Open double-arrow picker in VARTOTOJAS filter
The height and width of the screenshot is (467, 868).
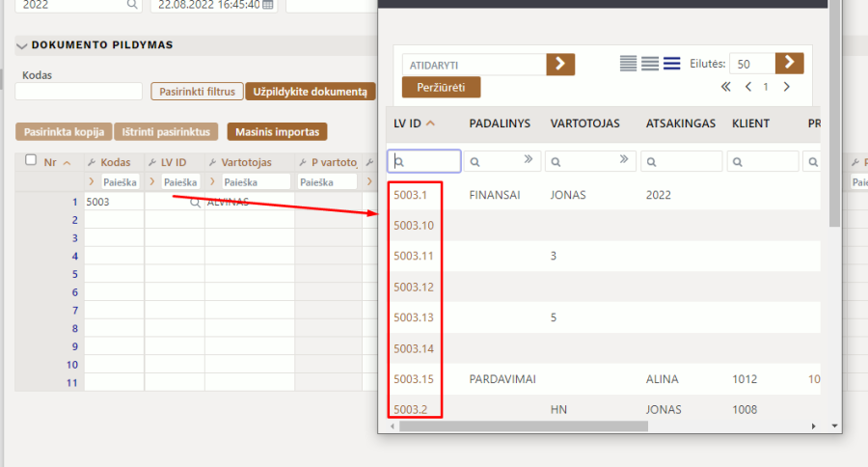(624, 159)
